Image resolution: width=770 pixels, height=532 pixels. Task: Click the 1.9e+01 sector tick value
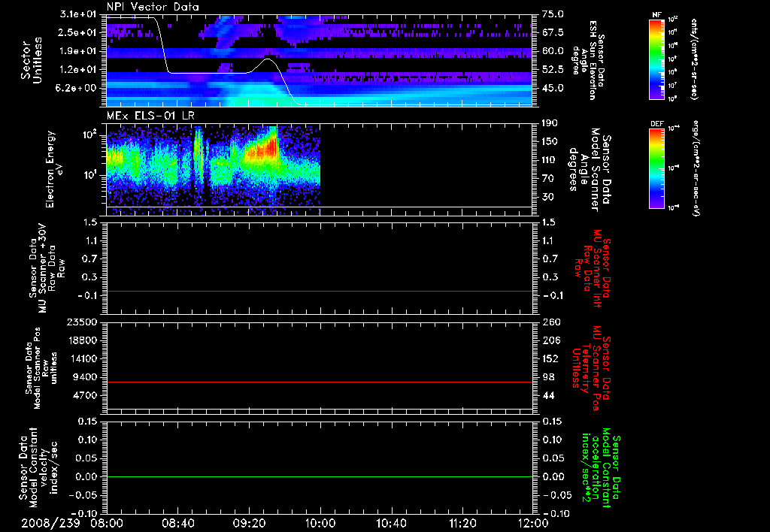point(78,51)
